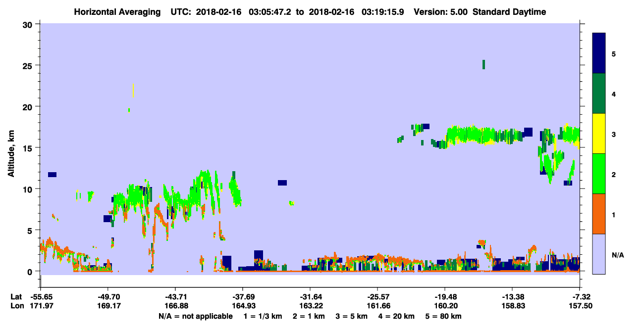This screenshot has height=330, width=644.
Task: Click the orange color bar segment for 1
Action: coord(599,214)
